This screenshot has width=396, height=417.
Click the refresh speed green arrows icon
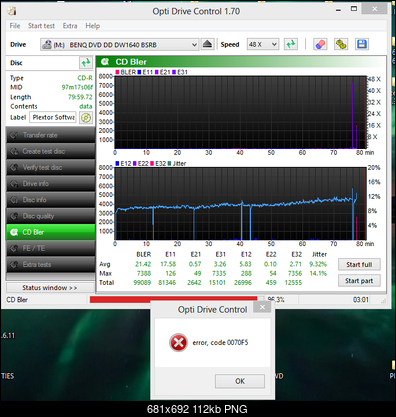291,44
